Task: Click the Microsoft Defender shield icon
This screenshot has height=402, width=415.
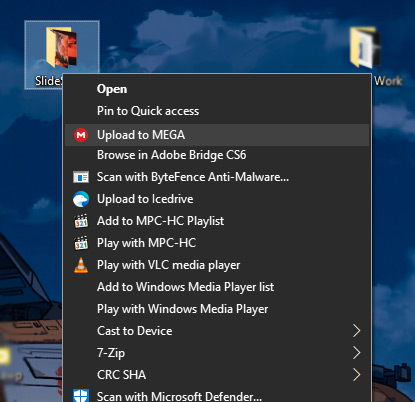Action: point(81,396)
